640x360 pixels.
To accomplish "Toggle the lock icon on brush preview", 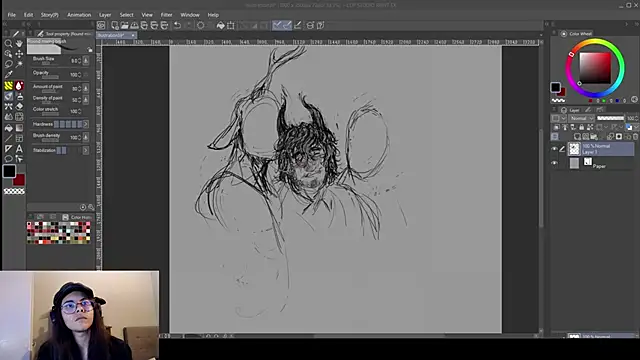I will (x=90, y=49).
